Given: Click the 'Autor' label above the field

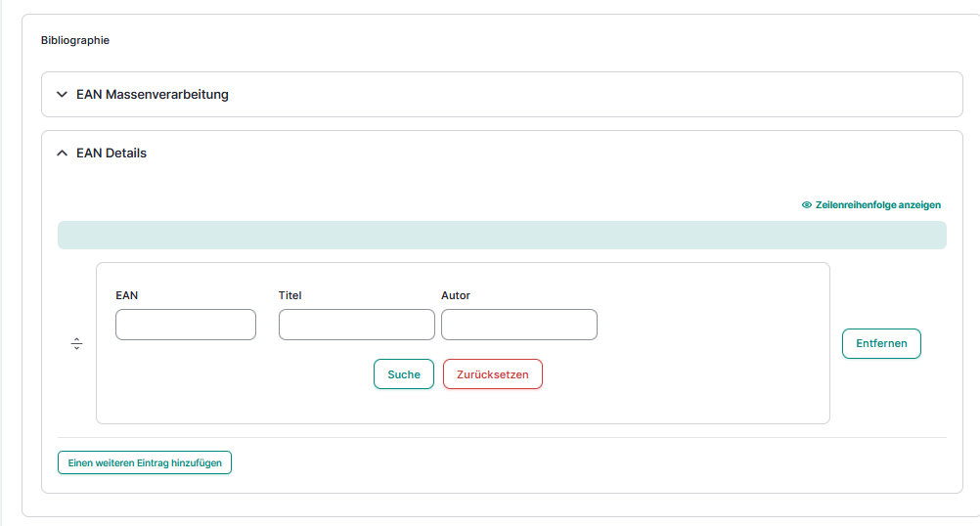Looking at the screenshot, I should [456, 295].
